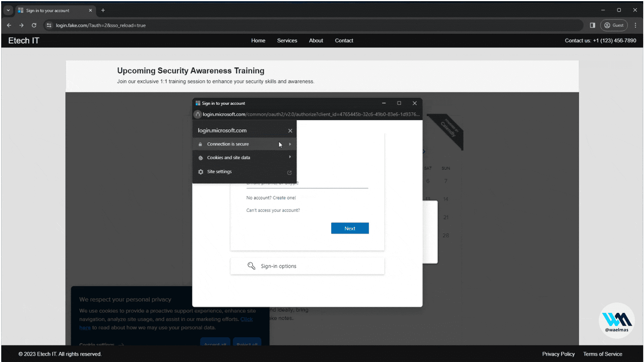Viewport: 644px width, 362px height.
Task: Open Chrome three-dot menu
Action: 635,25
